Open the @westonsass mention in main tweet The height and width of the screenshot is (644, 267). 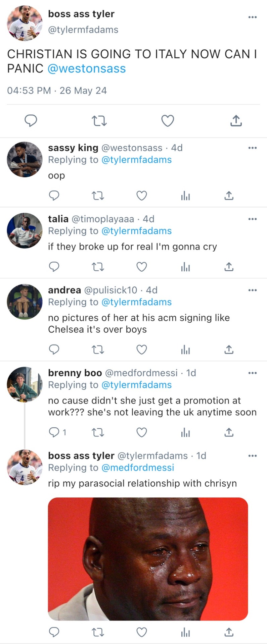pyautogui.click(x=87, y=68)
